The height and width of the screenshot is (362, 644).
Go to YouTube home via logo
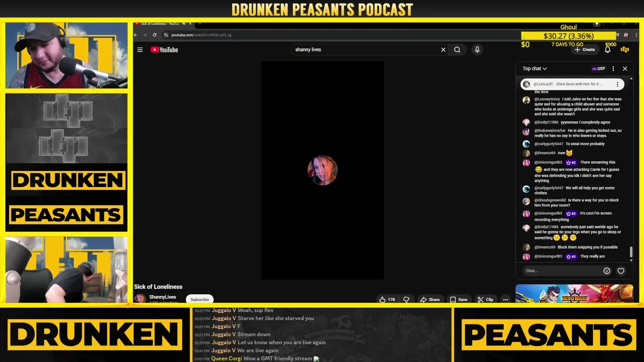coord(164,50)
